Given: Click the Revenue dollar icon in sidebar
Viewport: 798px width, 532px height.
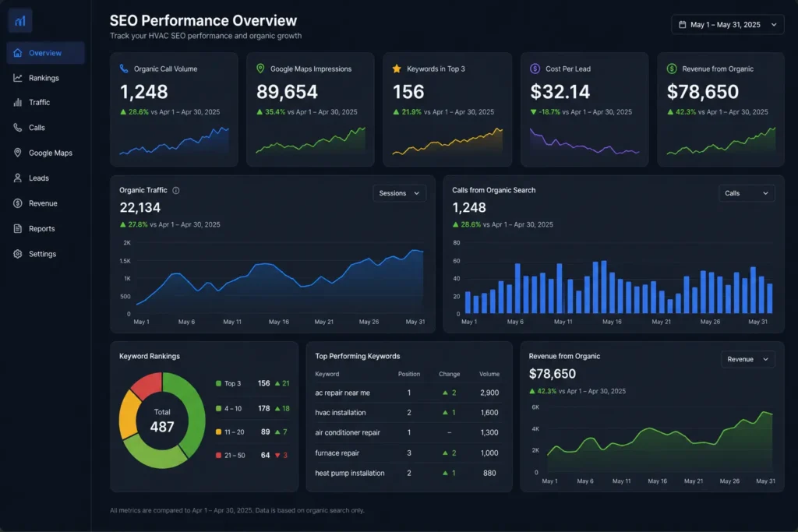Looking at the screenshot, I should click(18, 203).
